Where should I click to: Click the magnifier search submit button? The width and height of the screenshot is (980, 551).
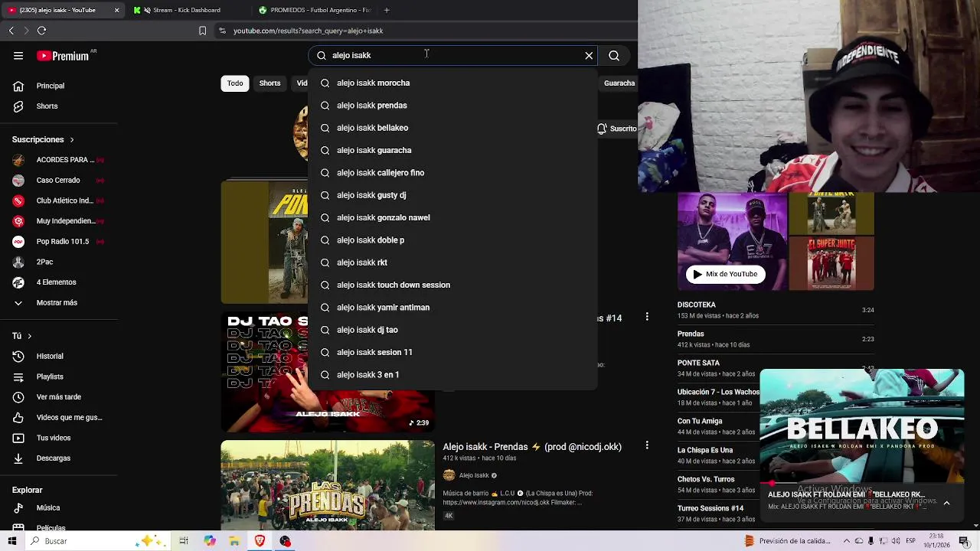click(x=614, y=55)
